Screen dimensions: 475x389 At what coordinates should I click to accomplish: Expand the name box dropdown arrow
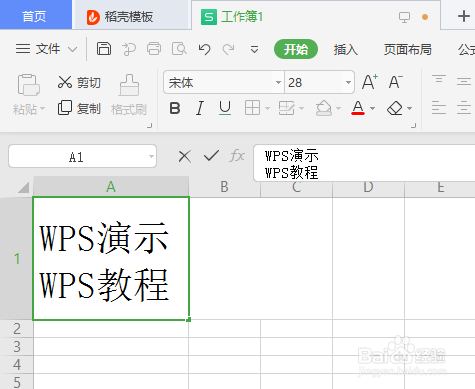tap(151, 156)
